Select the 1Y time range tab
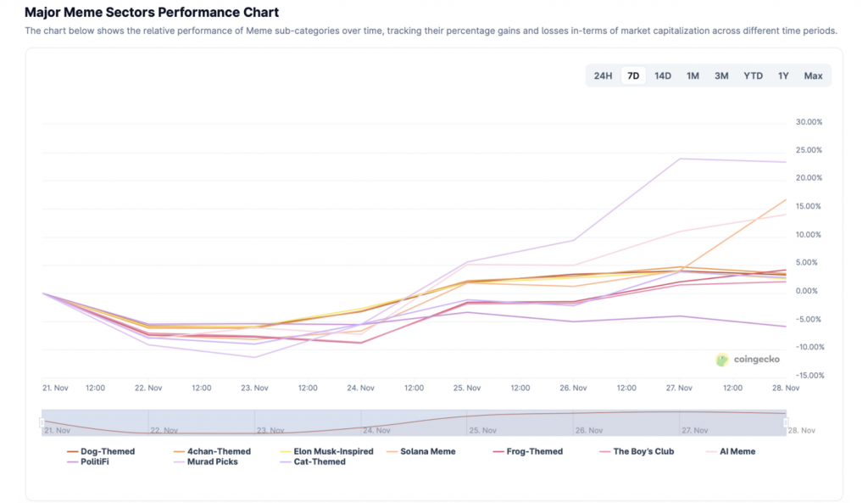This screenshot has width=868, height=503. 783,75
